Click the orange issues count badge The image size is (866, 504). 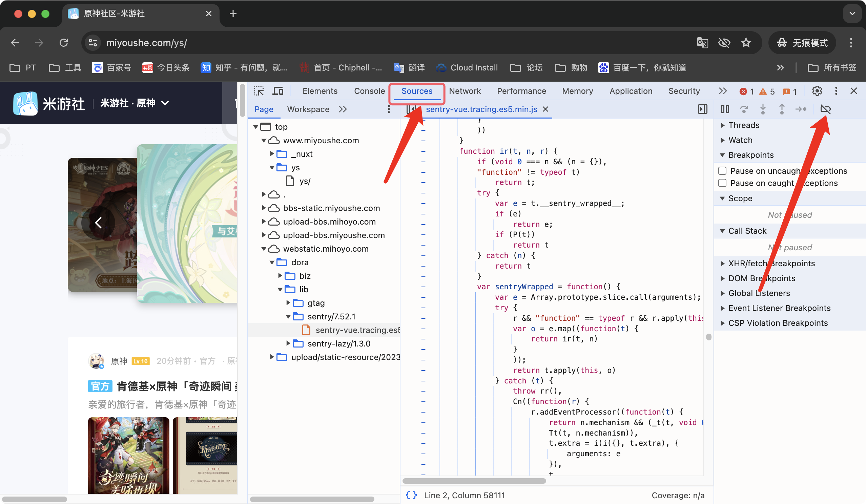pos(790,91)
